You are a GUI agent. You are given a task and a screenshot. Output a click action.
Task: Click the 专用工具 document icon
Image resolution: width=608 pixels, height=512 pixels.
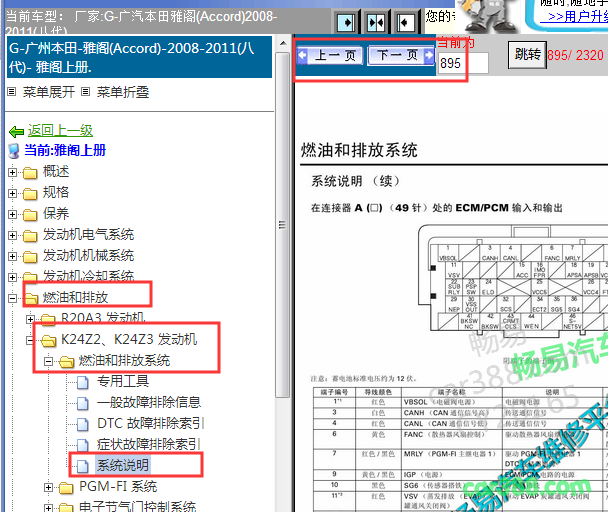point(82,382)
